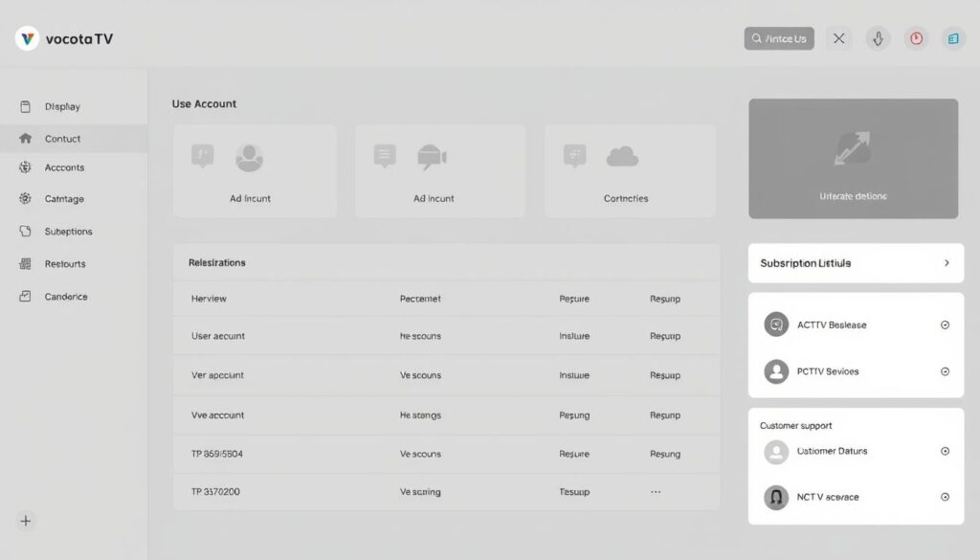Select the TP 3695604 row

pyautogui.click(x=446, y=454)
